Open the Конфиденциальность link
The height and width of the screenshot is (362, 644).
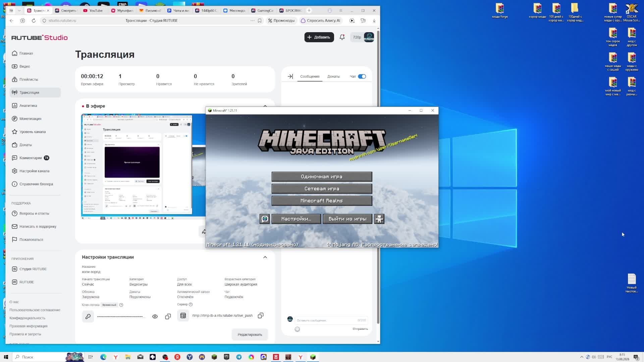pos(27,318)
